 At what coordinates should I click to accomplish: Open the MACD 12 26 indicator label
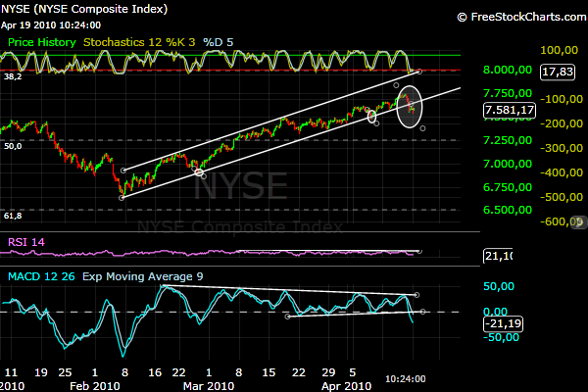[x=41, y=276]
